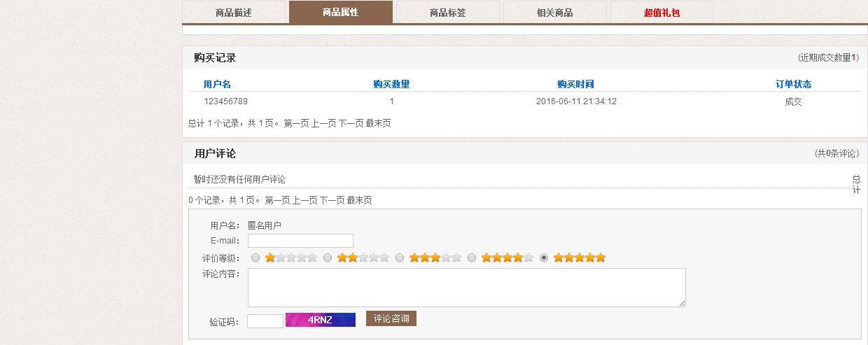Click the 用户名 column header
Screen dimensions: 868x345
tap(217, 84)
